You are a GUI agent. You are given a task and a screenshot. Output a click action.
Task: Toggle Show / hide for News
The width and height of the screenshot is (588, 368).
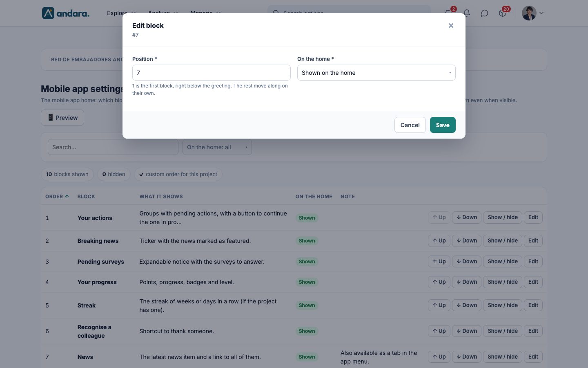click(x=503, y=357)
